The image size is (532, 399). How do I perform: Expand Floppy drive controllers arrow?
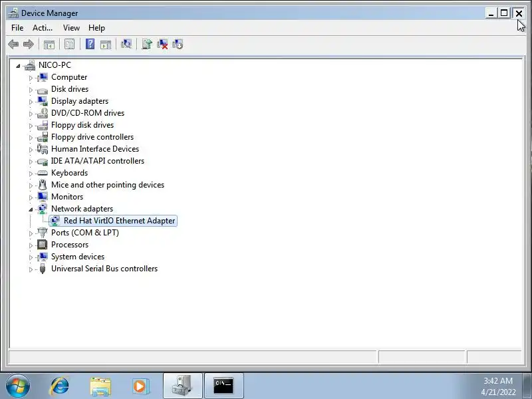coord(31,138)
